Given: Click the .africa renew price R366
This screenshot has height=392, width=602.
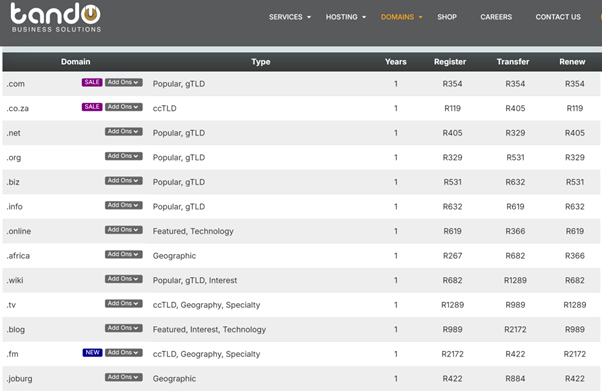Looking at the screenshot, I should pos(575,256).
